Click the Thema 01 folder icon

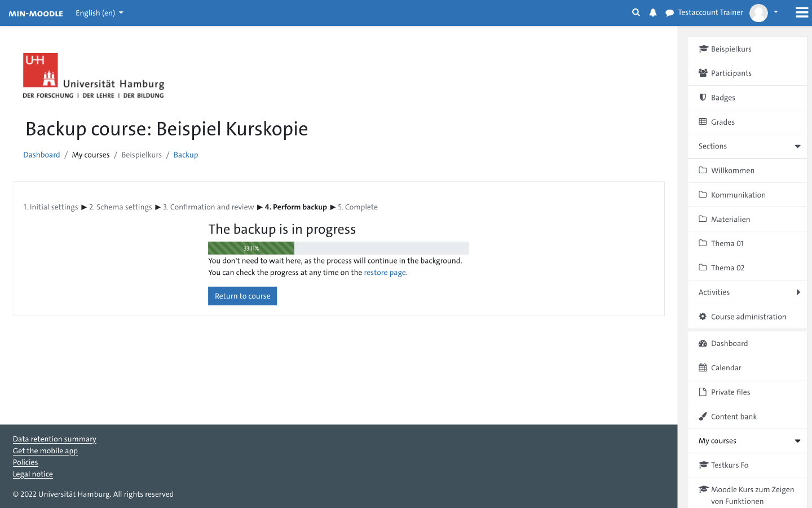(703, 243)
